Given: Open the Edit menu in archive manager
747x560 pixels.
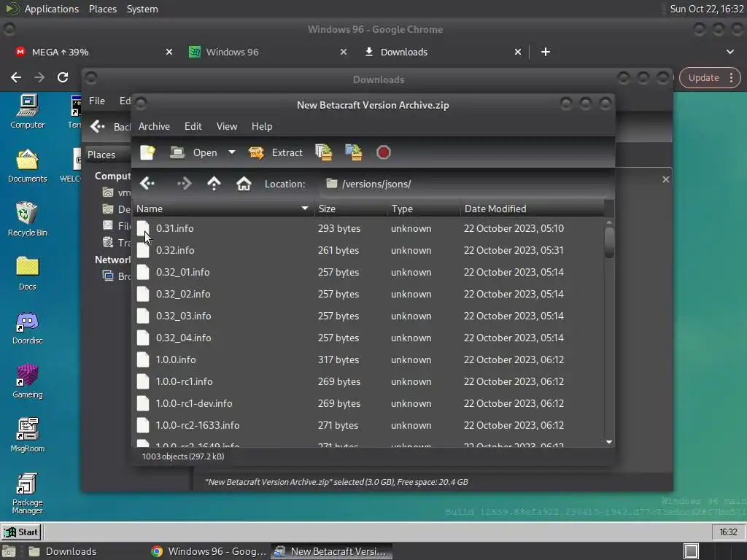Looking at the screenshot, I should [193, 126].
